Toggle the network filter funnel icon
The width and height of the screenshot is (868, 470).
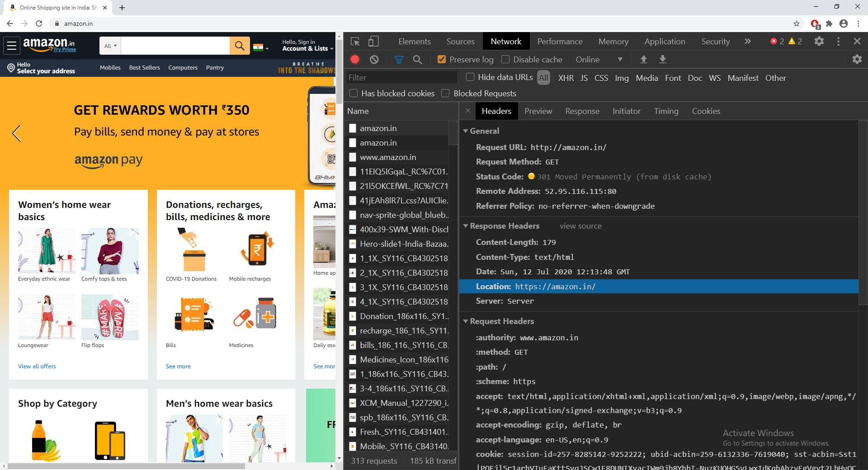point(398,59)
